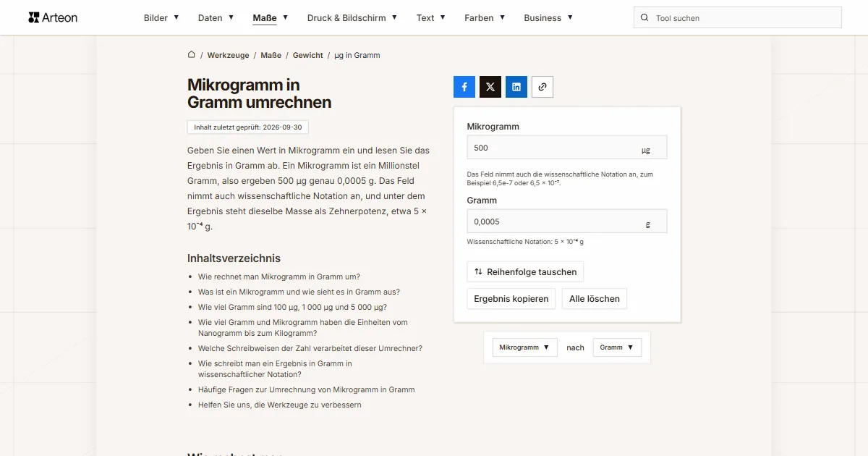Focus the Tool suchen search field

[x=738, y=18]
